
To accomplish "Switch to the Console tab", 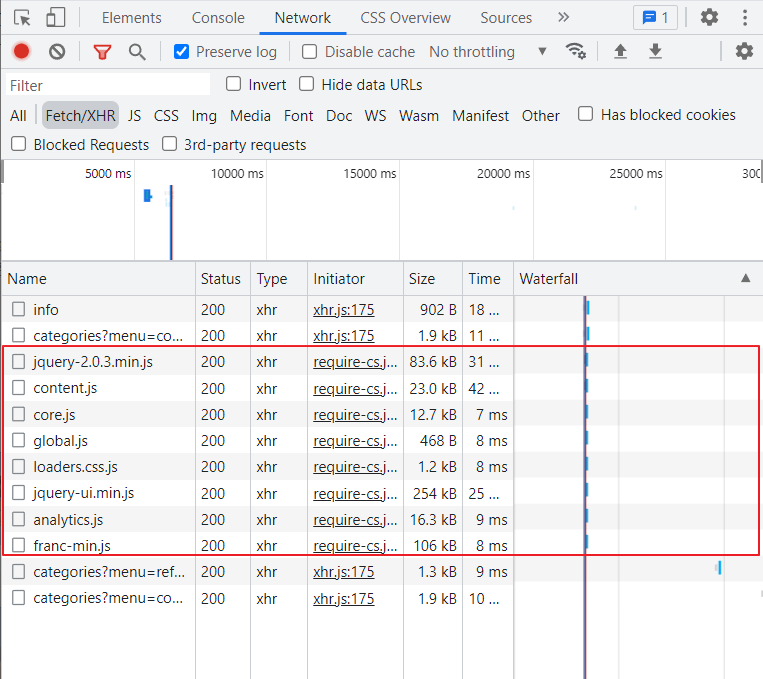I will [x=218, y=18].
